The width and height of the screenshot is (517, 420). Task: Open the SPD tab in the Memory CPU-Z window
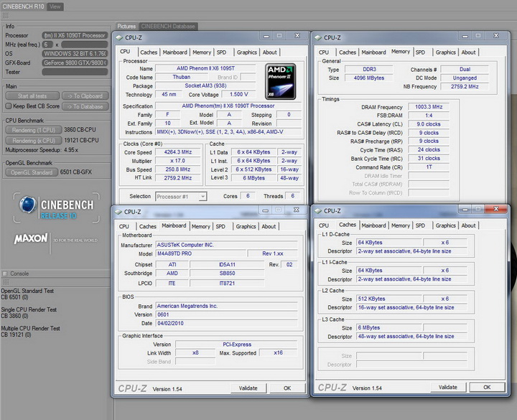click(420, 52)
